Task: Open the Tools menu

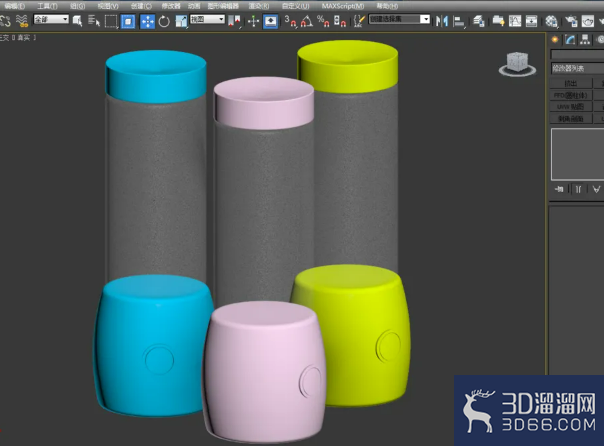Action: pyautogui.click(x=47, y=6)
